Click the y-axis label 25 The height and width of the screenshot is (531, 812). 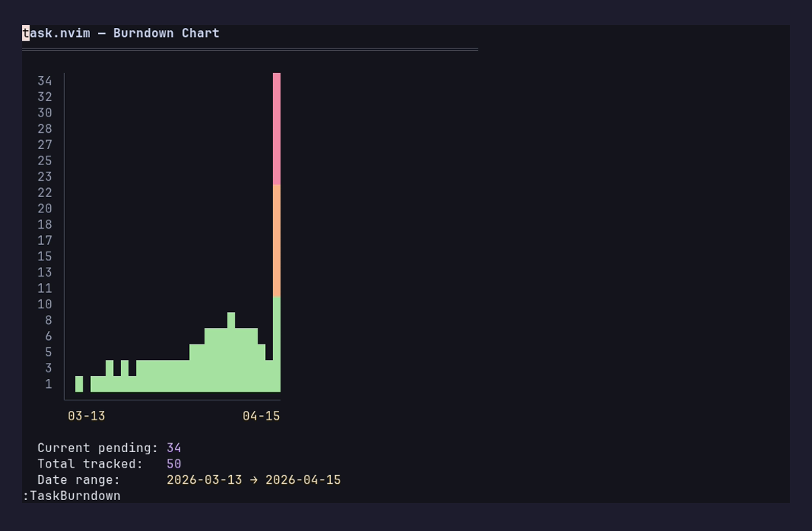coord(44,161)
